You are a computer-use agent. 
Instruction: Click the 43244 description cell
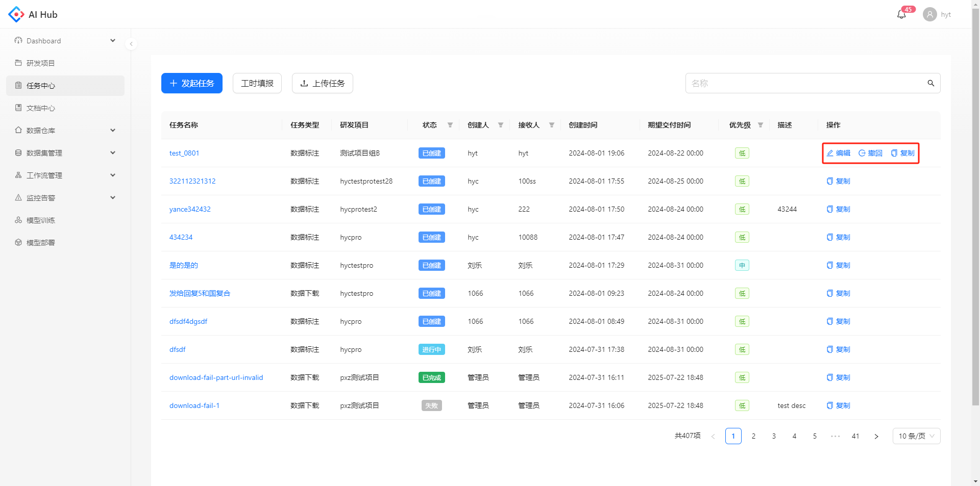click(787, 209)
